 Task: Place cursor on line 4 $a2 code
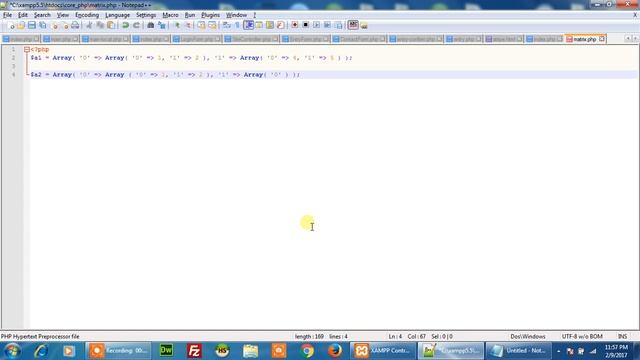[165, 75]
